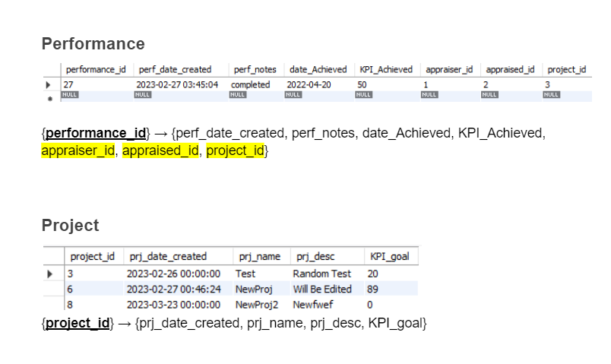Click project_id header in Project table

coord(93,256)
